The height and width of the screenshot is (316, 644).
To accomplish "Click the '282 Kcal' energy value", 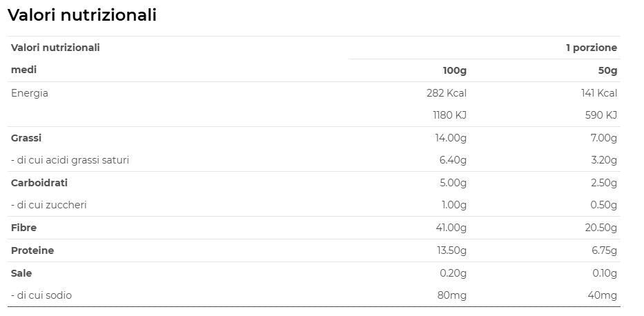I will pyautogui.click(x=447, y=93).
